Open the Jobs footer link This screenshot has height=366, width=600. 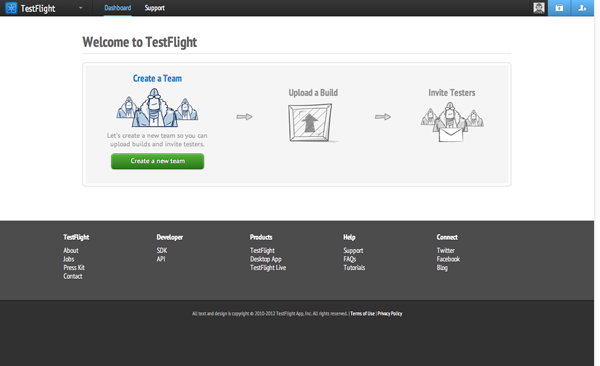tap(68, 259)
